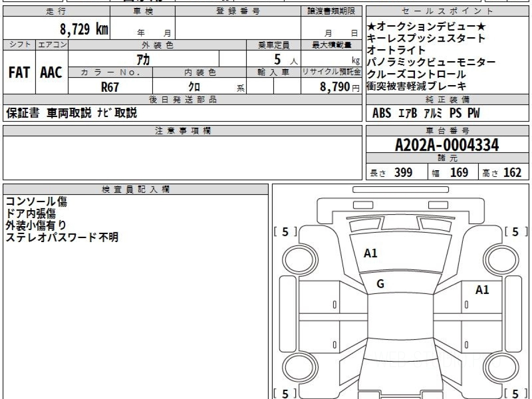Click the A1 mark on the hood
This screenshot has width=532, height=399.
[371, 254]
